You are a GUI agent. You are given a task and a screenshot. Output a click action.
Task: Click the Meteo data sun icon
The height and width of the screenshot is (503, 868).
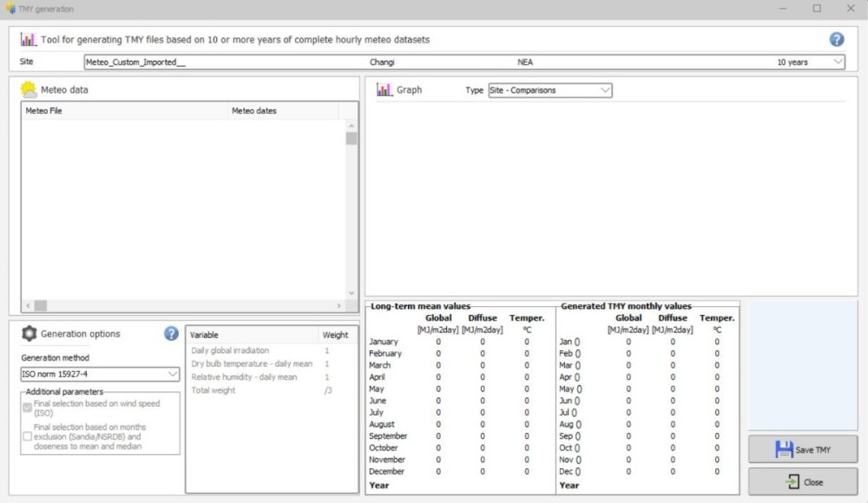tap(29, 89)
